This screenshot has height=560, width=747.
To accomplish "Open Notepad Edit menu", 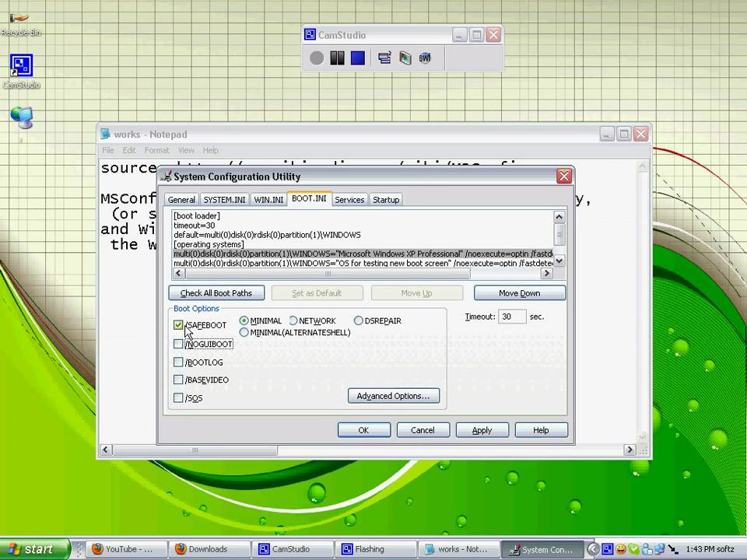I will click(x=129, y=150).
